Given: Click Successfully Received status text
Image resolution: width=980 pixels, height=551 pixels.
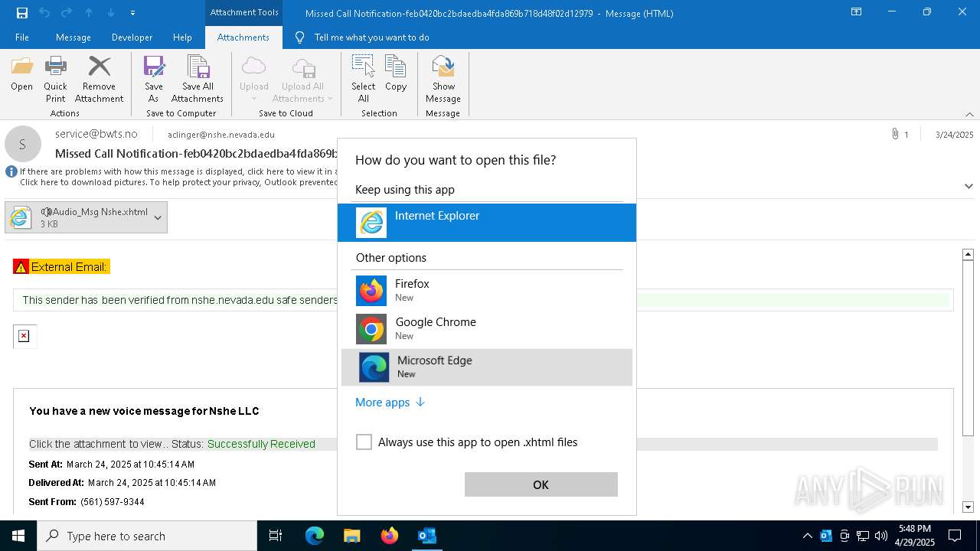Looking at the screenshot, I should point(261,444).
